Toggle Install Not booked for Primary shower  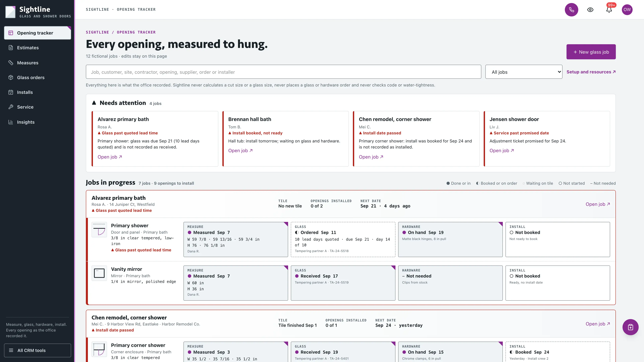point(557,239)
